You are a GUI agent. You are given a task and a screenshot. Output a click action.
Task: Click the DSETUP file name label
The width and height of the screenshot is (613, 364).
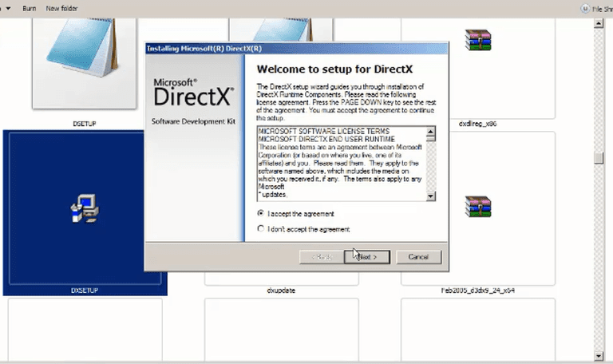coord(84,124)
